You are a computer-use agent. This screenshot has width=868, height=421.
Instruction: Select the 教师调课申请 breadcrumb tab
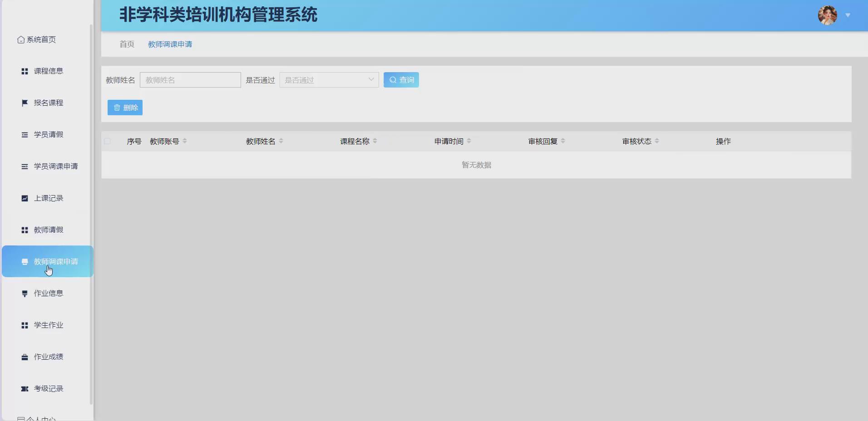[x=170, y=44]
